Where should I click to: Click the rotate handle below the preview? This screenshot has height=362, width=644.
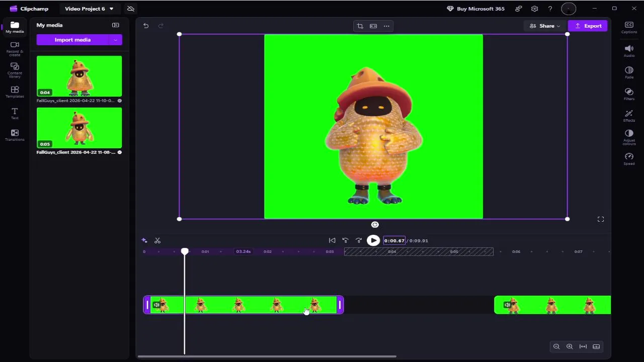pos(375,225)
